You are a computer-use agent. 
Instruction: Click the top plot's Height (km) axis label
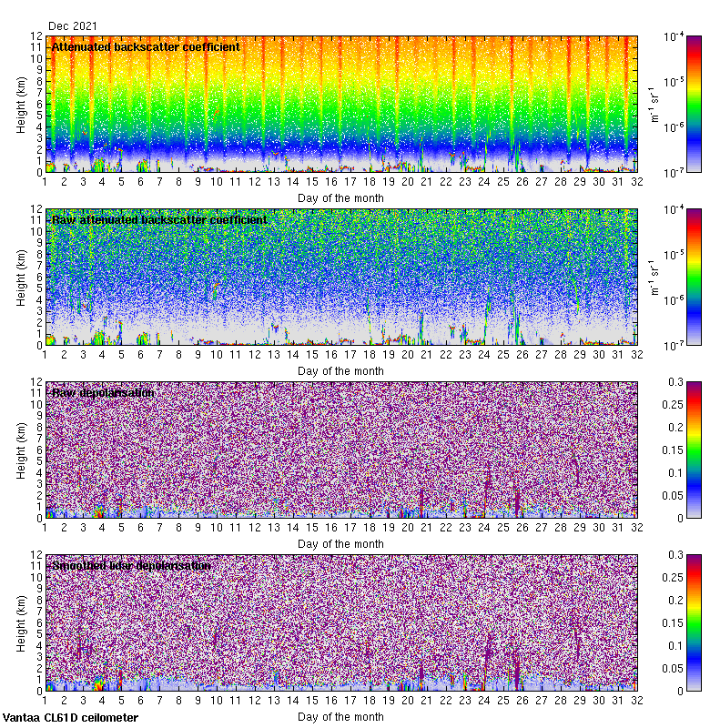coord(22,104)
